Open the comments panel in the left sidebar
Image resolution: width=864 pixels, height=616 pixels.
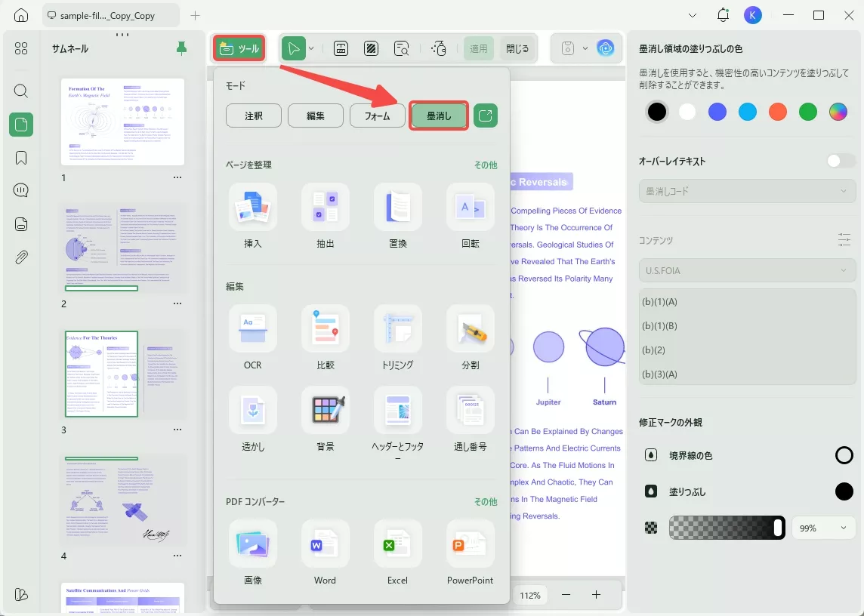(20, 190)
